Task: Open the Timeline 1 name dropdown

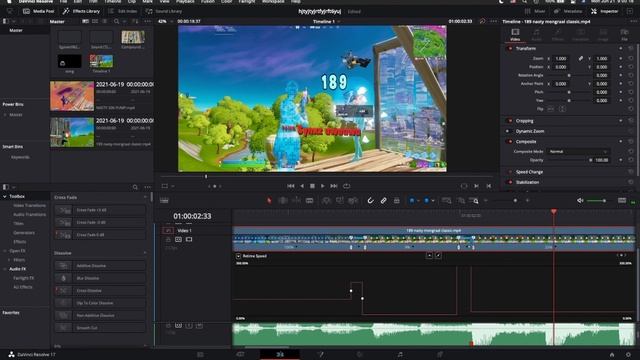Action: pyautogui.click(x=327, y=21)
